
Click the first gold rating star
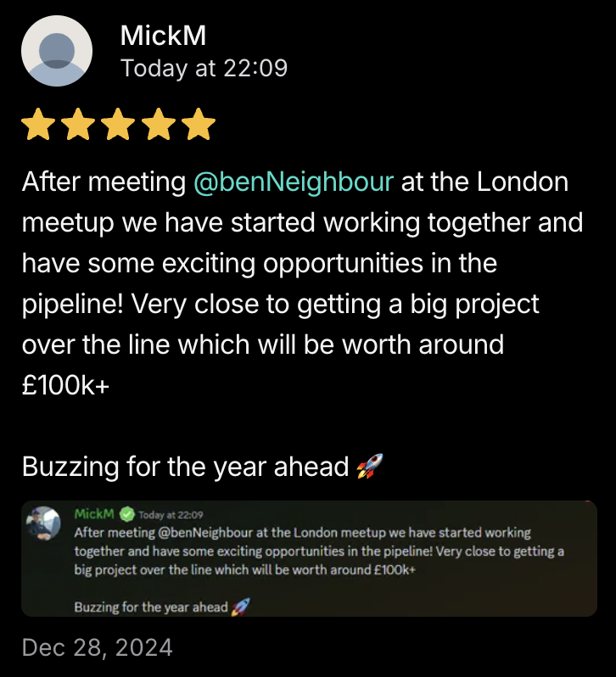pos(38,125)
